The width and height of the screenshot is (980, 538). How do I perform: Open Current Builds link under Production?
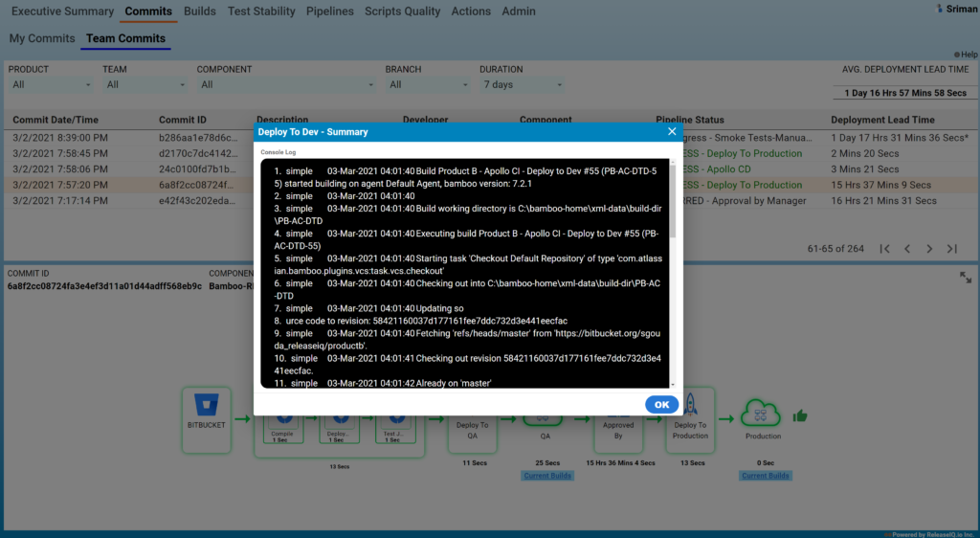[766, 476]
